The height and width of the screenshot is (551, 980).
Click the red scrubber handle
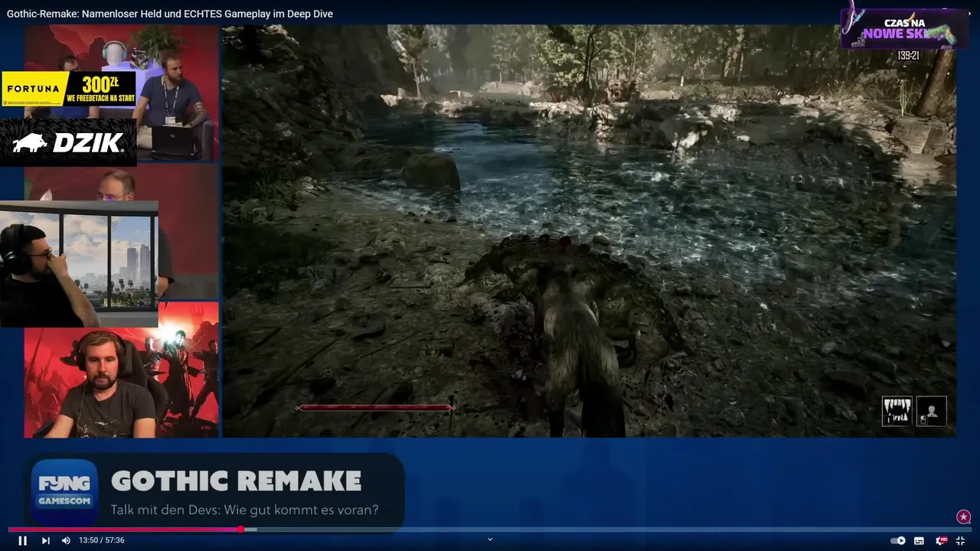pyautogui.click(x=241, y=530)
